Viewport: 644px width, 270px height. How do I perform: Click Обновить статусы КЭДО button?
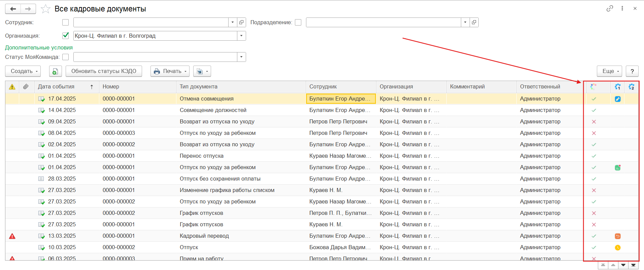click(104, 71)
